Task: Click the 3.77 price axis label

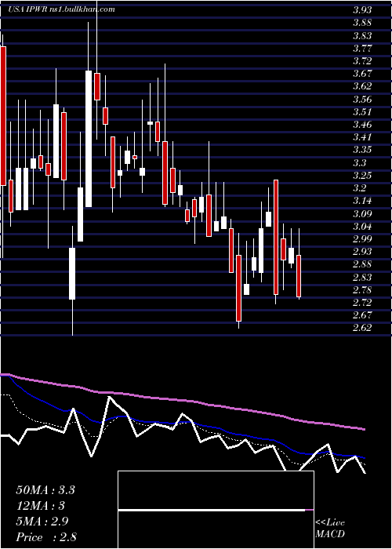Action: tap(362, 49)
